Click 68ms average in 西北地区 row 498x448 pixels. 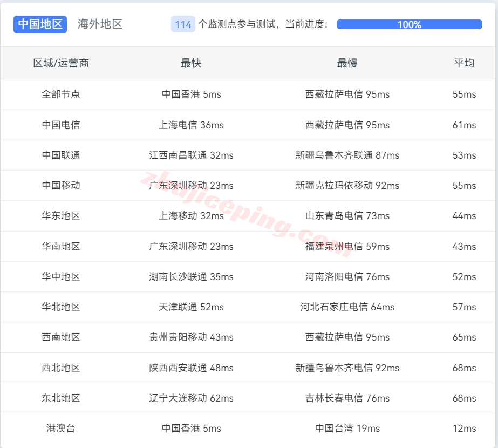(464, 368)
